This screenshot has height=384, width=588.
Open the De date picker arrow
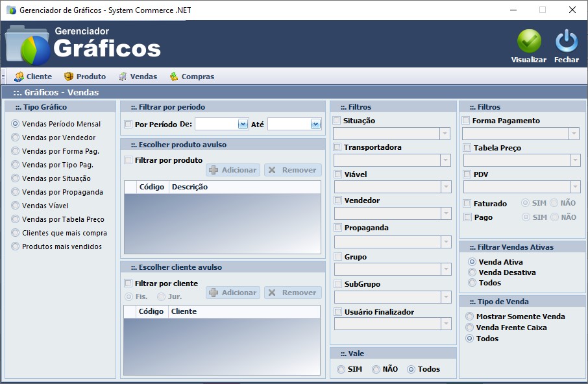tap(243, 124)
